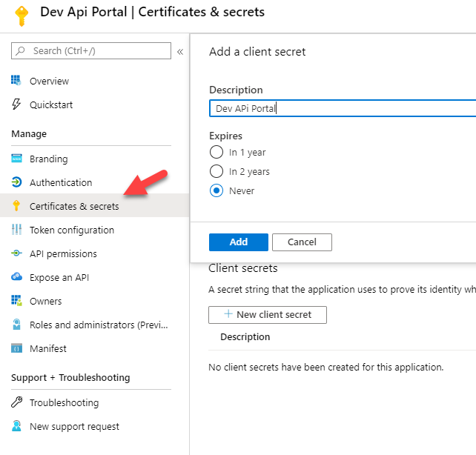The width and height of the screenshot is (476, 455).
Task: Cancel adding the client secret
Action: point(302,242)
